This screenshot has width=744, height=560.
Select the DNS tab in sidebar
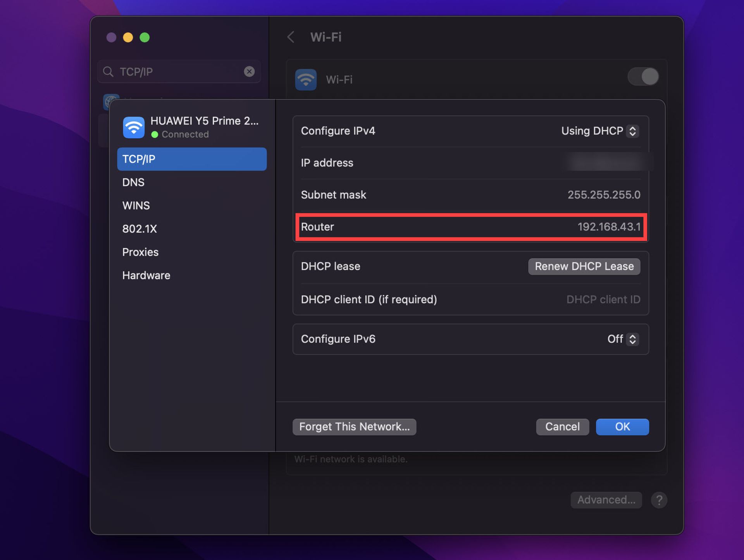click(133, 182)
